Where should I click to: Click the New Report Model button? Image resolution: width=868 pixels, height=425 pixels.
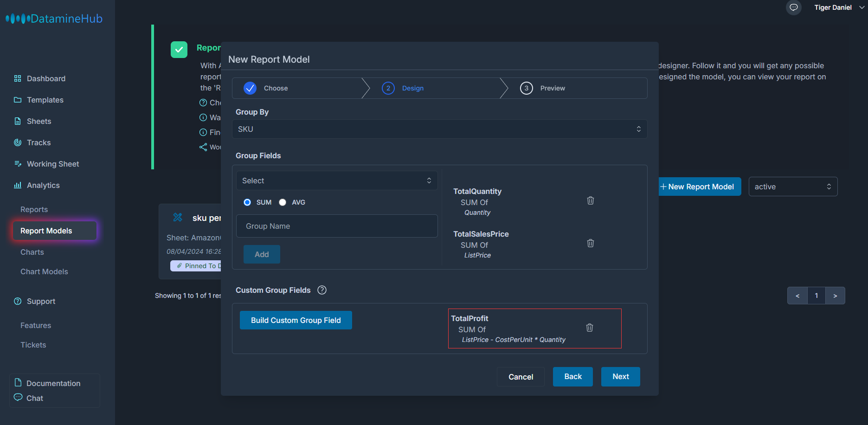point(700,187)
